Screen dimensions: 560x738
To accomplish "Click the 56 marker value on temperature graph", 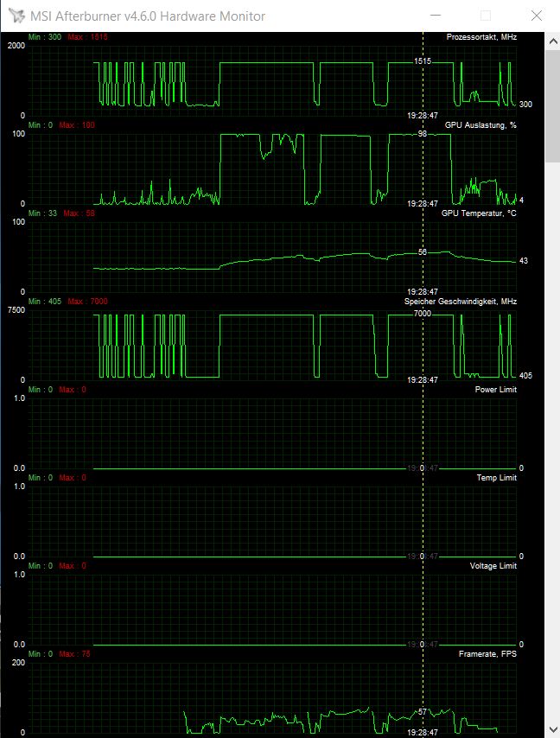I will click(x=422, y=252).
